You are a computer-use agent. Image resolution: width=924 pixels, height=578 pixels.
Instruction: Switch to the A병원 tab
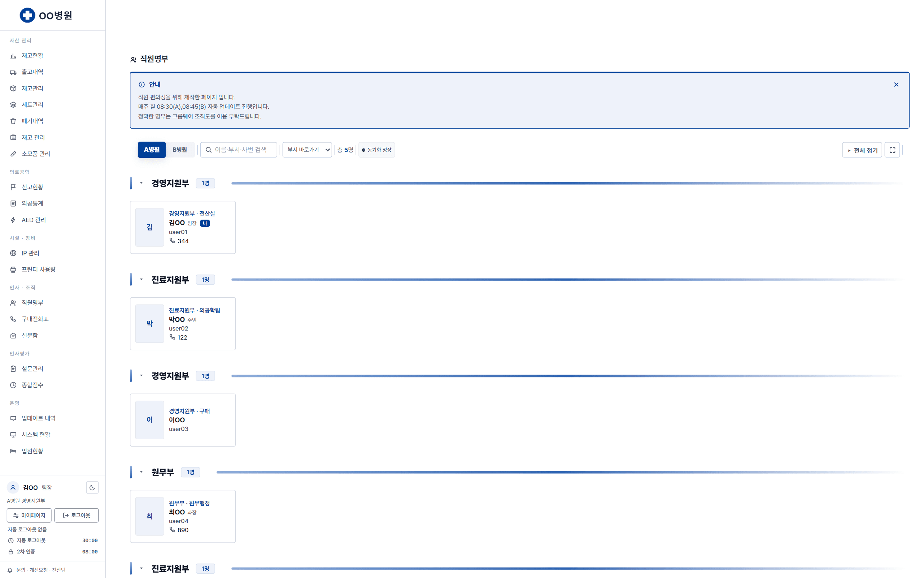(x=152, y=150)
